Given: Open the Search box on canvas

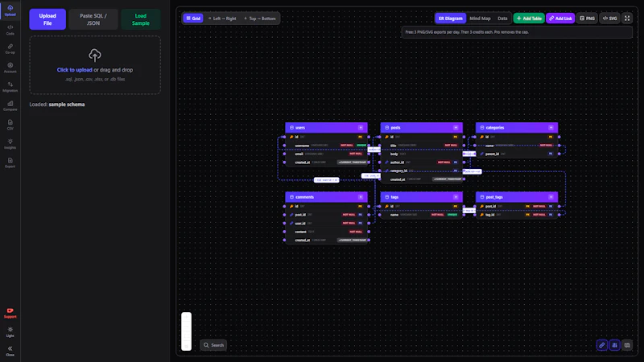Looking at the screenshot, I should (213, 345).
